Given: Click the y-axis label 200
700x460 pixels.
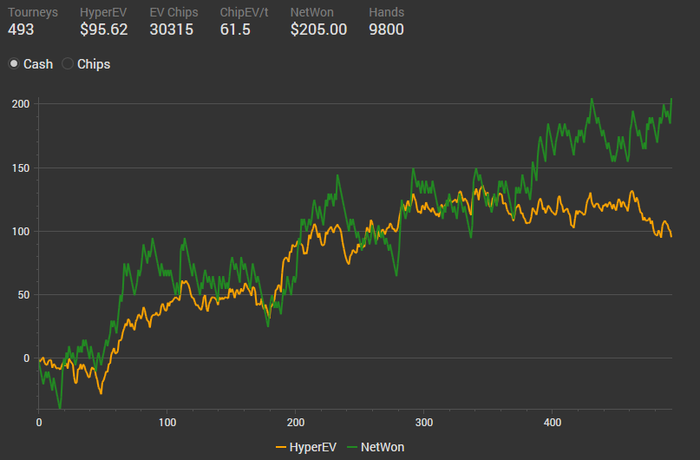Looking at the screenshot, I should (x=21, y=104).
